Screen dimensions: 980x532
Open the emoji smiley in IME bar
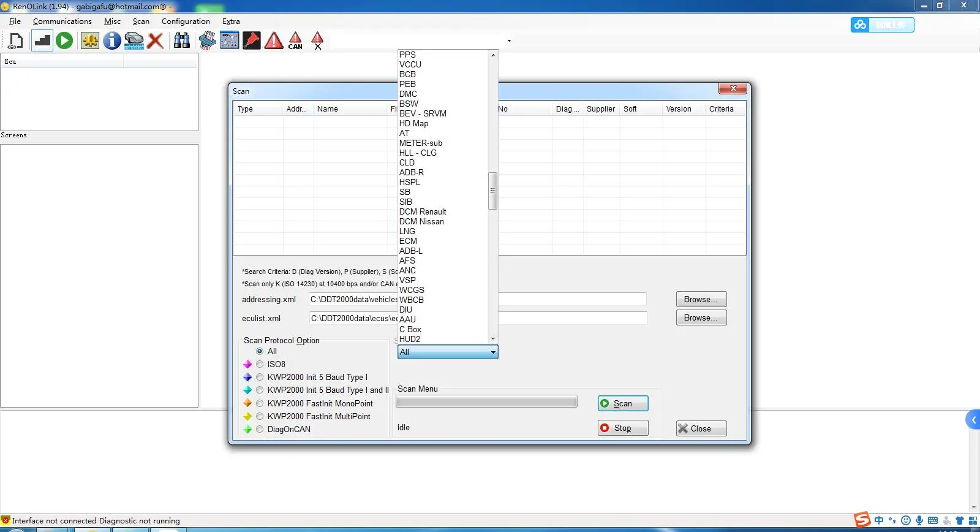point(906,520)
